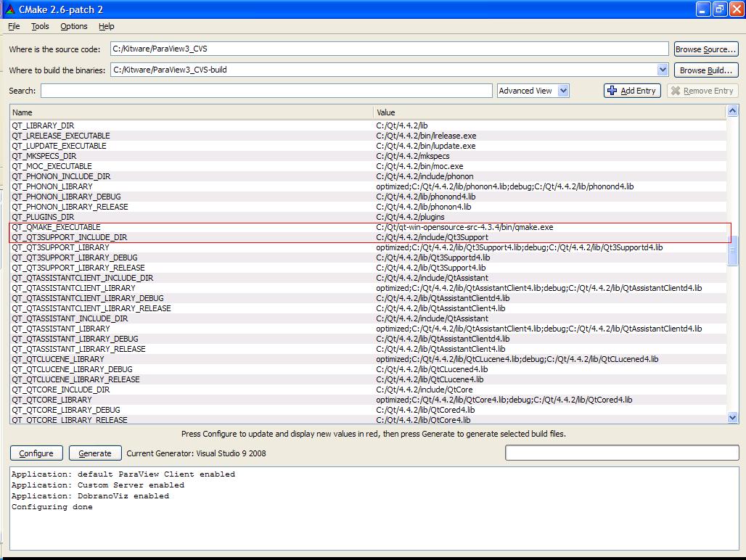Click the cache table scrollbar thumb

733,251
